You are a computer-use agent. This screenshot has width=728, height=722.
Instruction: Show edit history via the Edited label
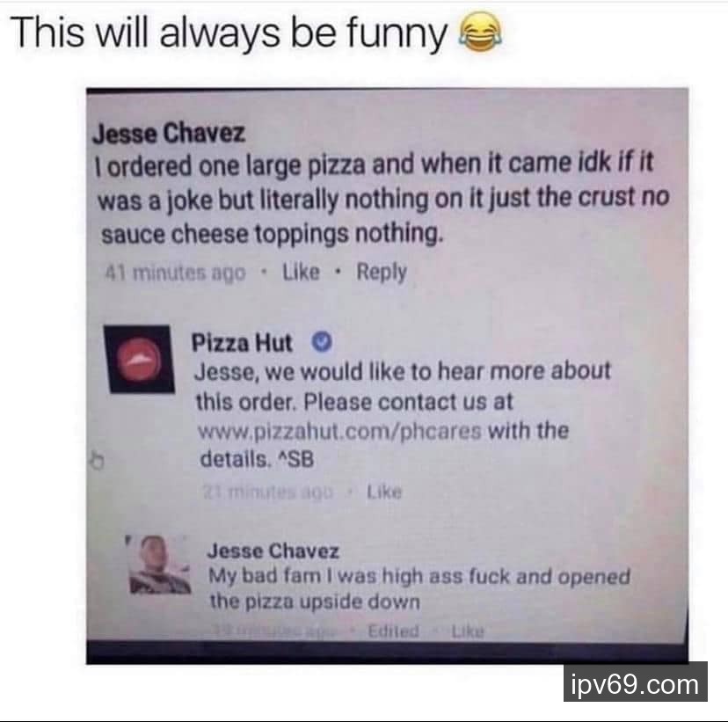tap(393, 631)
